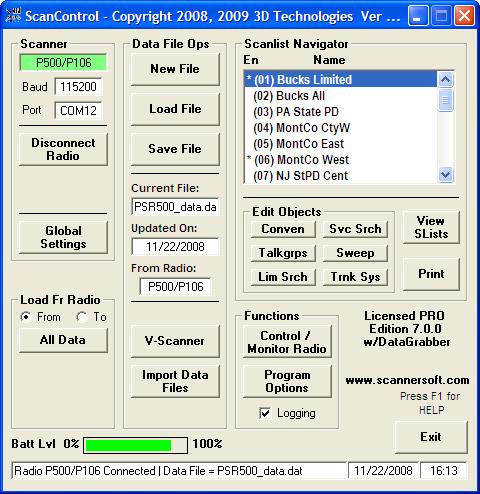Click the scanlist scroll down arrow
Image resolution: width=480 pixels, height=494 pixels.
[446, 174]
